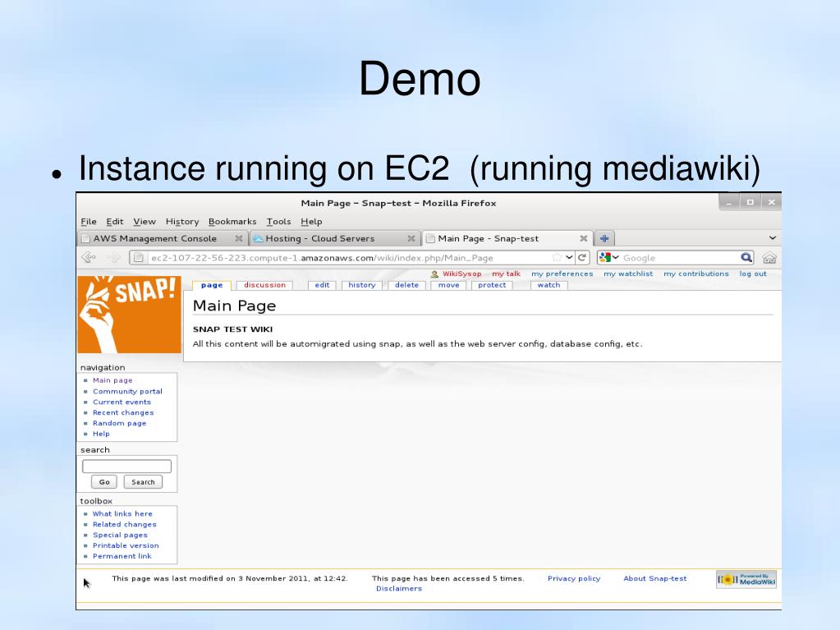Open the History menu
This screenshot has width=840, height=630.
tap(182, 221)
